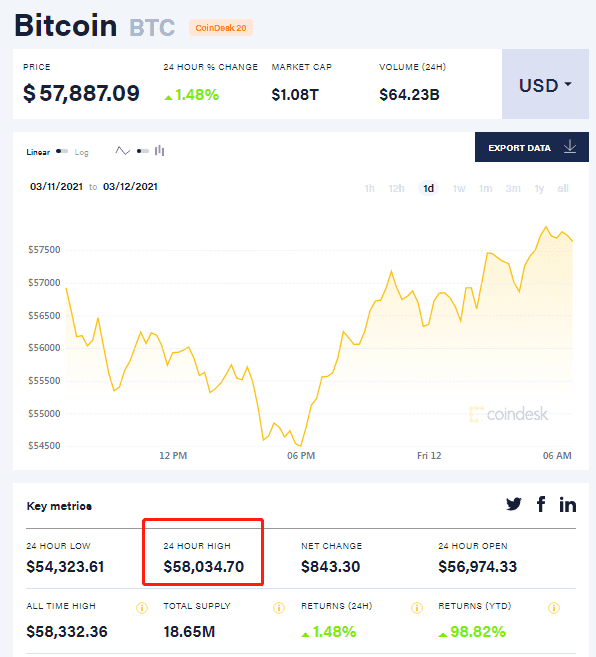Open the USD currency dropdown
The width and height of the screenshot is (596, 657).
(x=545, y=84)
